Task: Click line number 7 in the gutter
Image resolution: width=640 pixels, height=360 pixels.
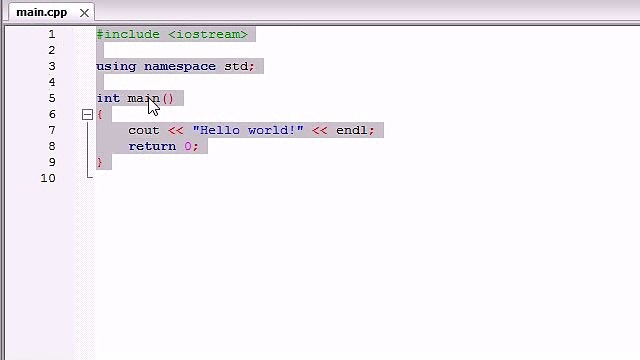Action: tap(52, 130)
